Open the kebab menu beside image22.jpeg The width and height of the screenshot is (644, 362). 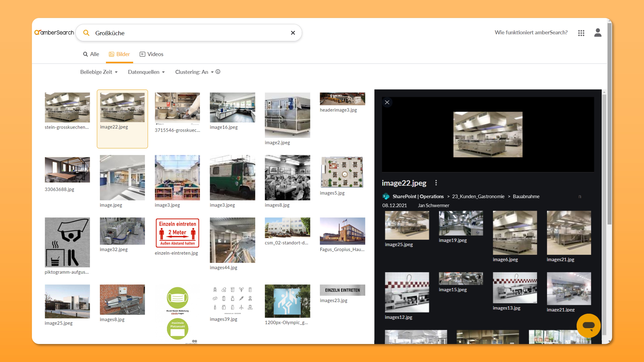(436, 183)
